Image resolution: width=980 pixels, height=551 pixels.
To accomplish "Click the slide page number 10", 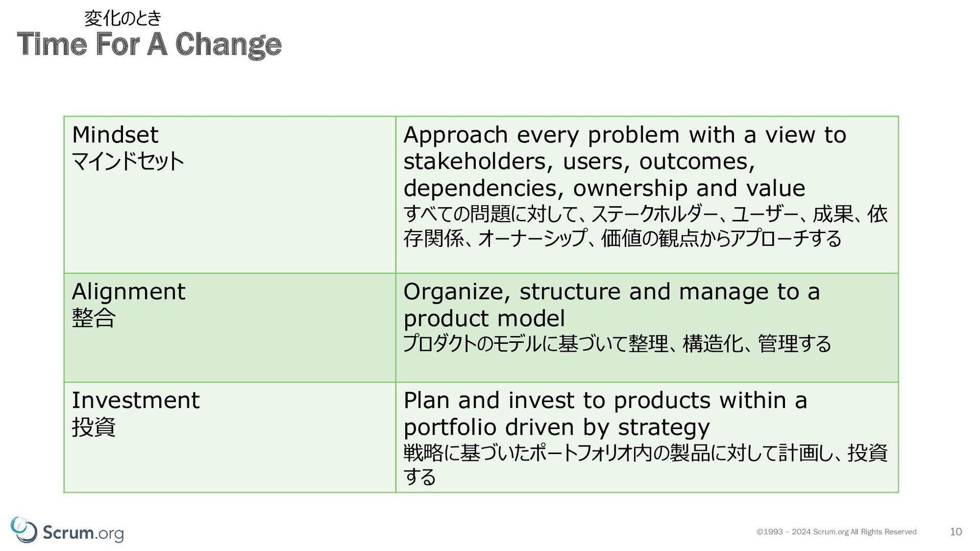I will click(955, 532).
